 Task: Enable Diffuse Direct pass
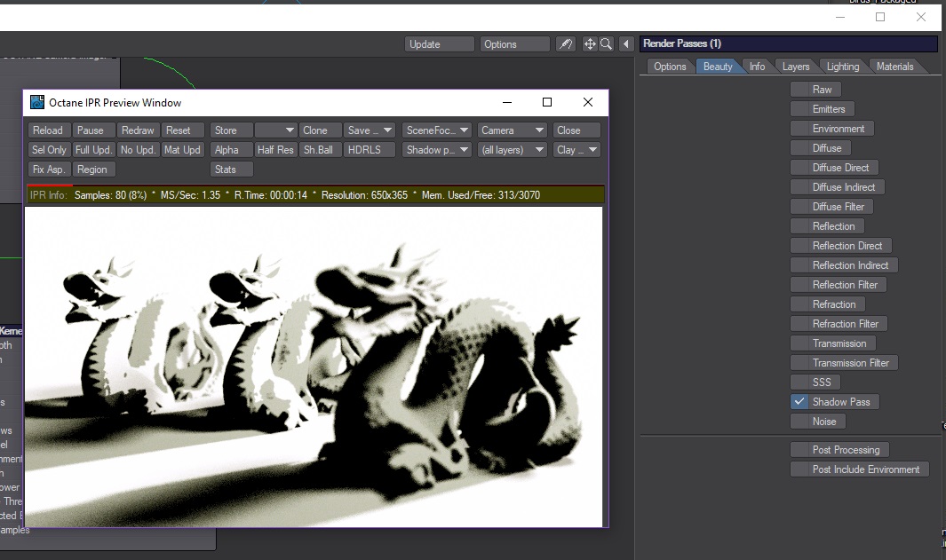799,168
